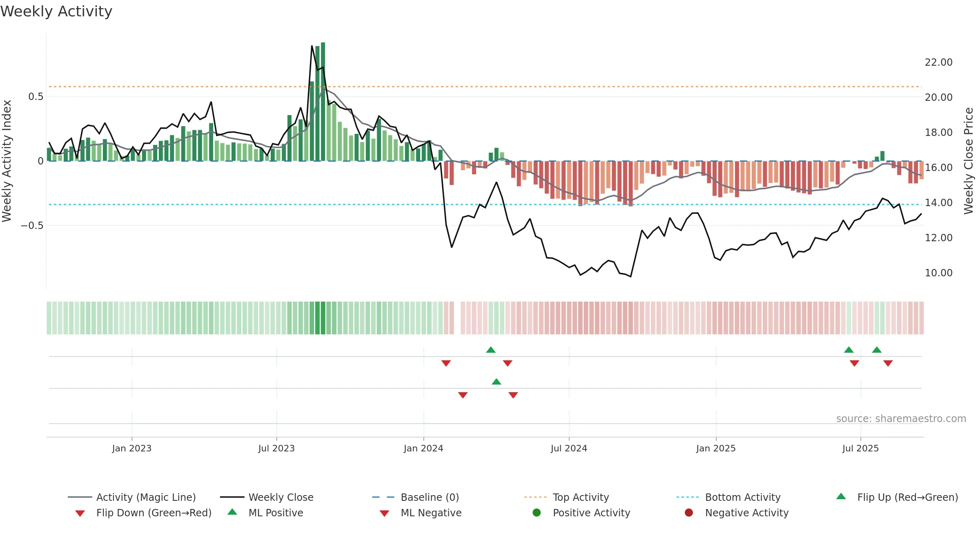This screenshot has height=551, width=980.
Task: Click the orange dotted Top Activity legend swatch
Action: (535, 497)
